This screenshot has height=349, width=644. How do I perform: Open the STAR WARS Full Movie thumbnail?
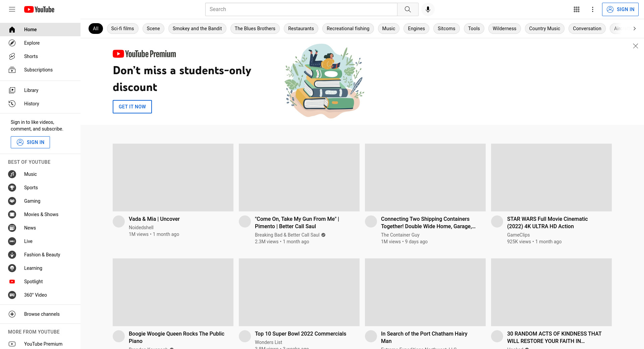tap(551, 178)
